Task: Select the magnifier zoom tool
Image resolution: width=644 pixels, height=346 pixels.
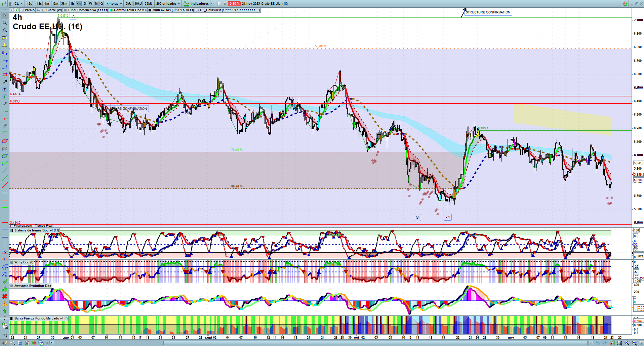Action: point(5,23)
